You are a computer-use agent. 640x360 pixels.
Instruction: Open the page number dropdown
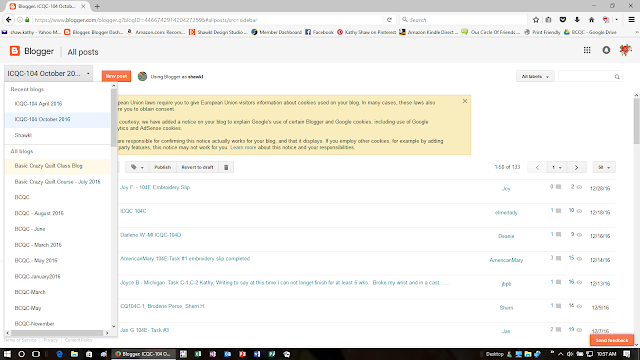pos(557,167)
